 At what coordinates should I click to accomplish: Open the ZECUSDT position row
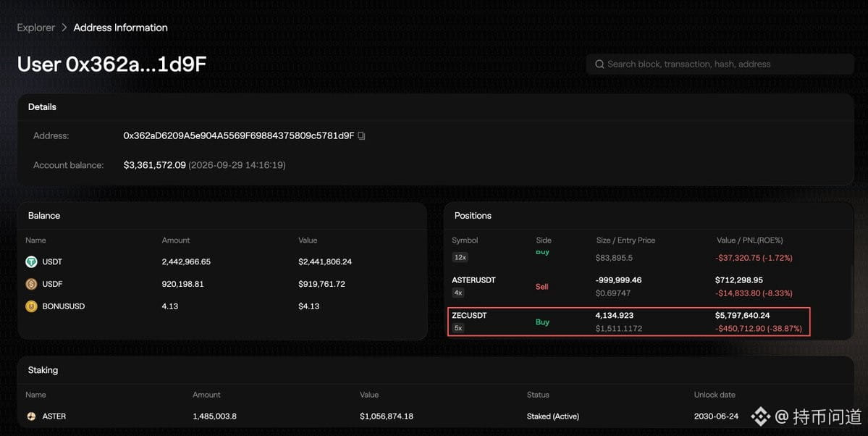(628, 322)
